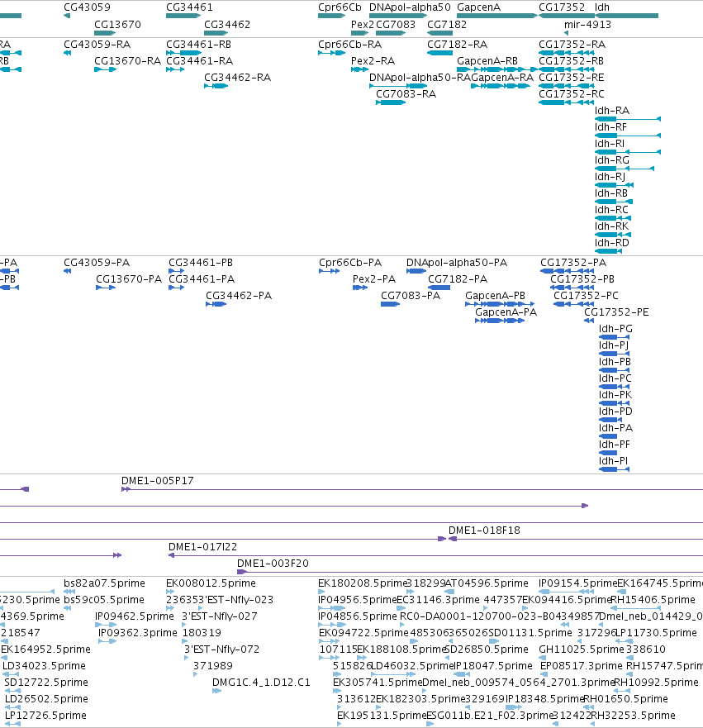Click the Idh-PI protein label
This screenshot has height=728, width=703.
coord(613,461)
